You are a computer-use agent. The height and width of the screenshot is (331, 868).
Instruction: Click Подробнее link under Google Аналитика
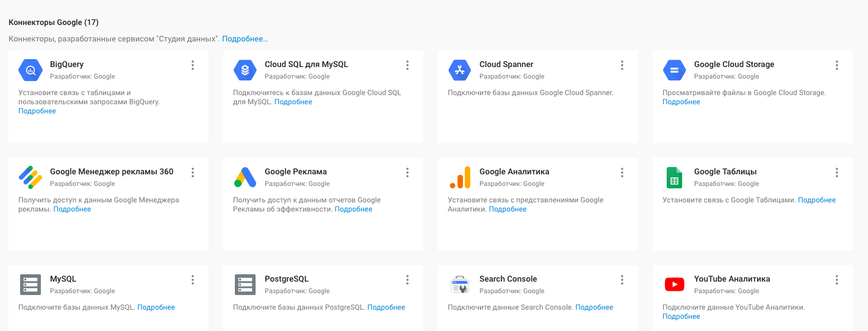508,209
